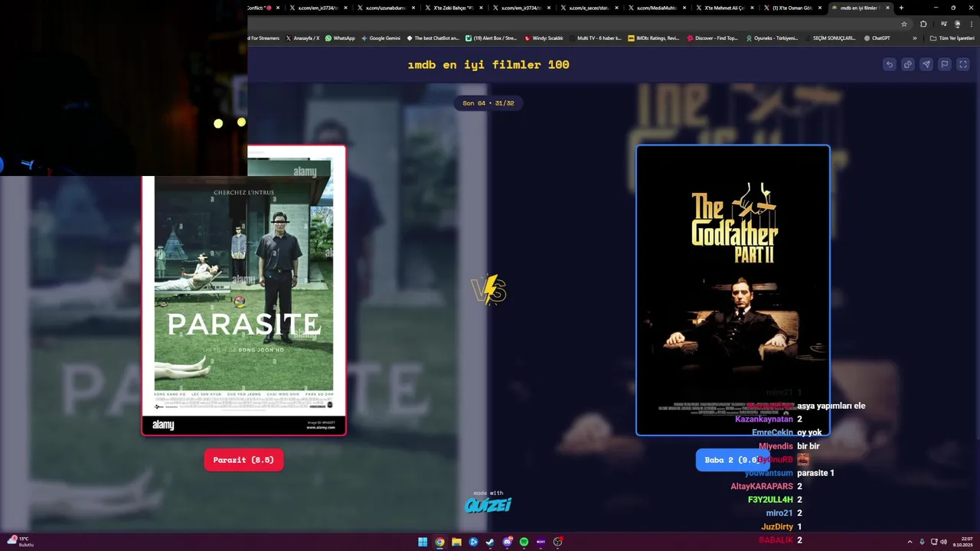Switch to the X'te Osman Gök tab

tap(792, 8)
